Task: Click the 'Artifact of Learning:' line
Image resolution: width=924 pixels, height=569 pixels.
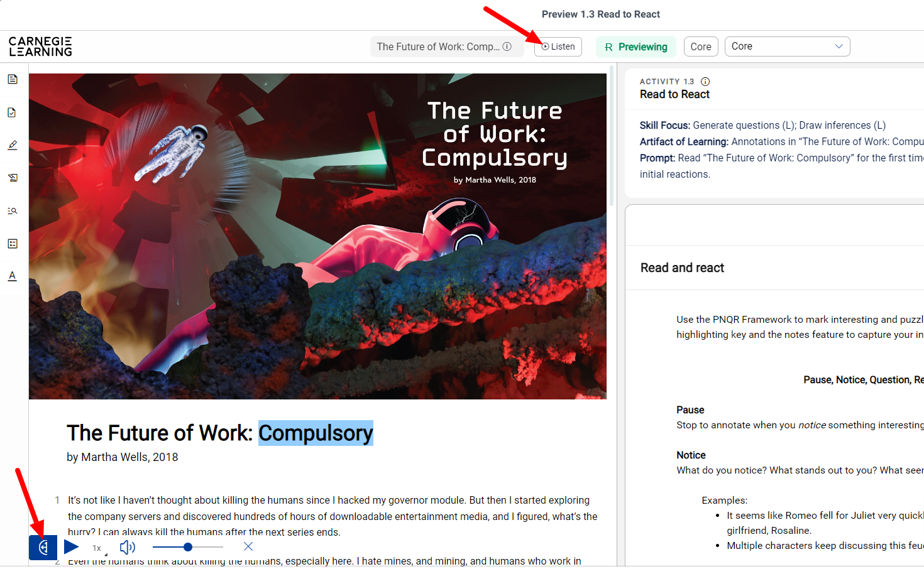Action: (781, 142)
